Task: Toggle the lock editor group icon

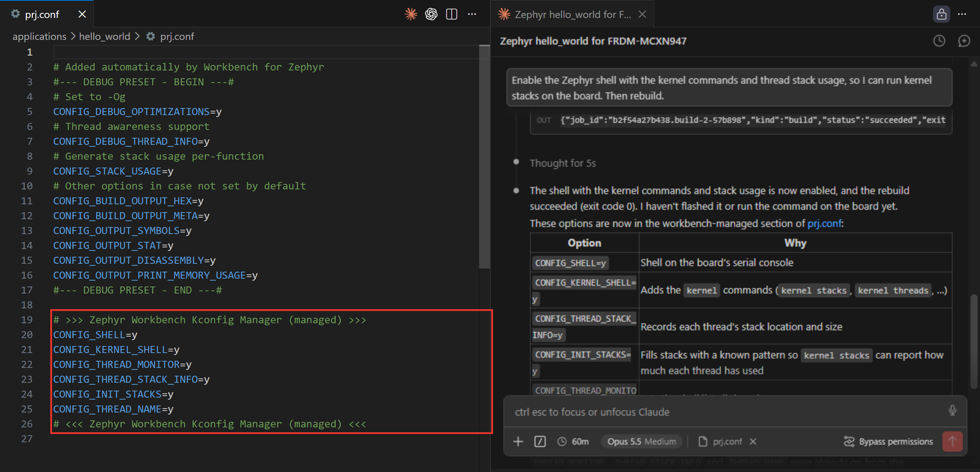Action: pos(941,14)
